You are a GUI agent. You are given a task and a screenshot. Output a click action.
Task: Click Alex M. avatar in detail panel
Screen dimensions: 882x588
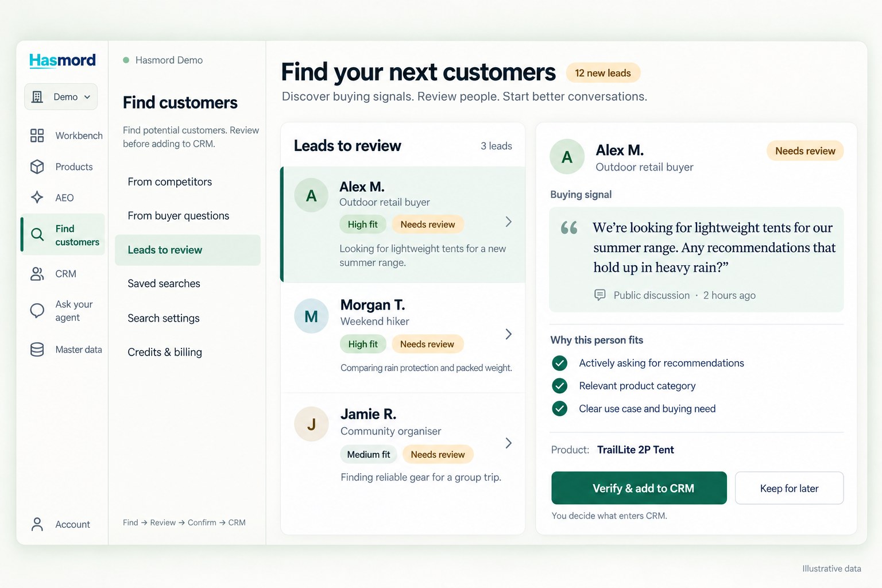click(567, 157)
